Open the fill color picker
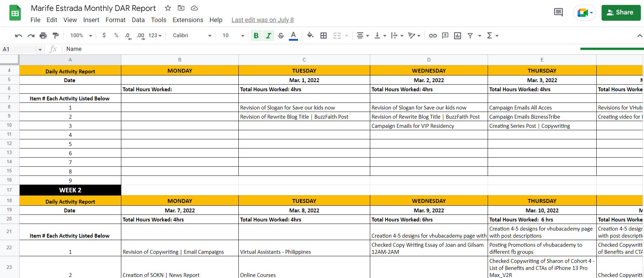Viewport: 644px width, 278px height. (x=310, y=35)
